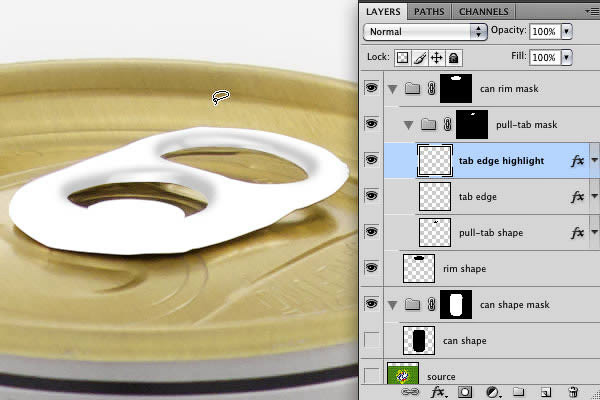Create new group folder icon at bottom
Image resolution: width=600 pixels, height=400 pixels.
[x=518, y=392]
